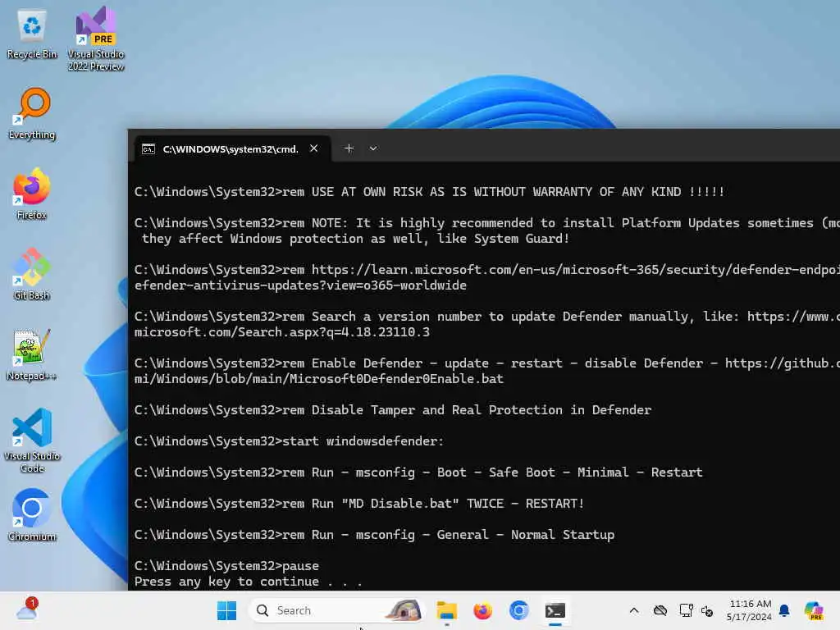Click the 'USE AT OWN RISK' line
Screen dimensions: 840x630
429,192
